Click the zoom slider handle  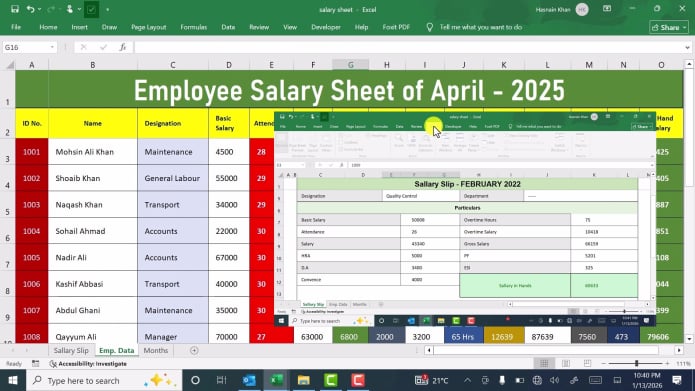[636, 364]
